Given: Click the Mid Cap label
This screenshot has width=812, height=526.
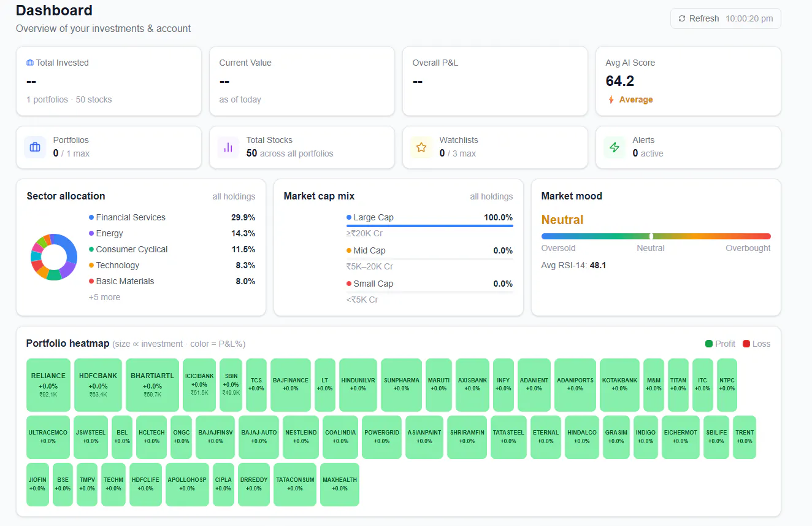Looking at the screenshot, I should pos(369,250).
